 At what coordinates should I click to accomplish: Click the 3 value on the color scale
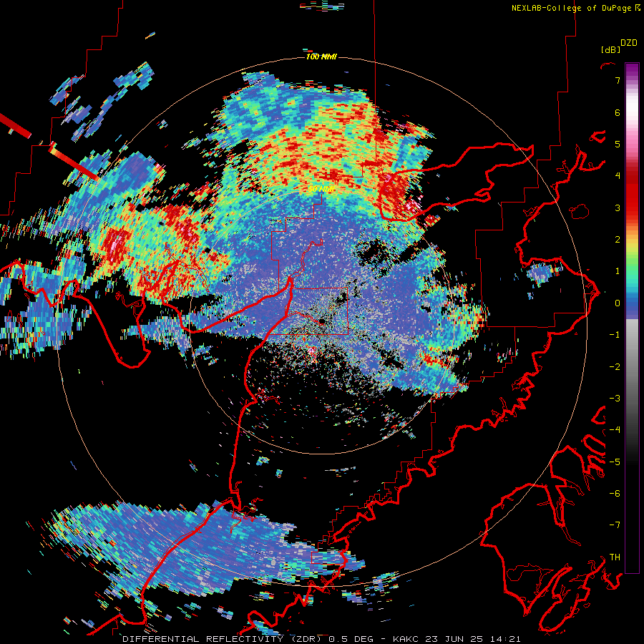coord(618,208)
